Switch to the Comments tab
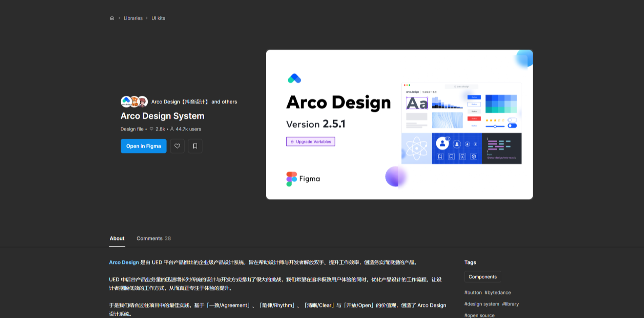This screenshot has width=644, height=318. (153, 238)
